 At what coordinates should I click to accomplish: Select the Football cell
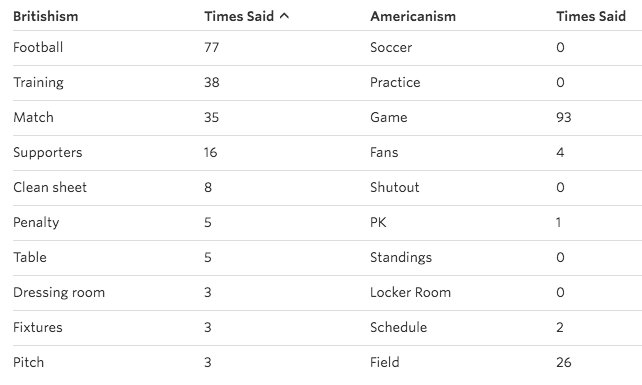click(38, 48)
